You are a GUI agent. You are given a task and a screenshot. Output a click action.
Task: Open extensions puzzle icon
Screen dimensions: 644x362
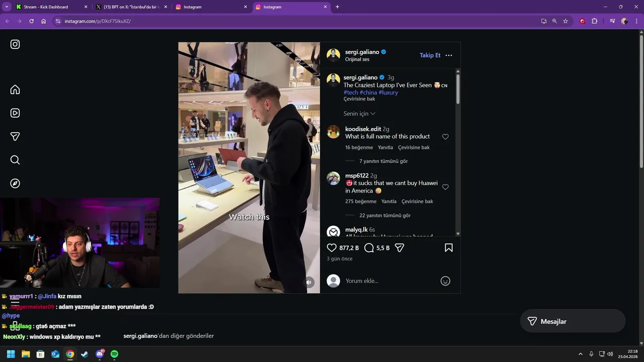pos(595,21)
